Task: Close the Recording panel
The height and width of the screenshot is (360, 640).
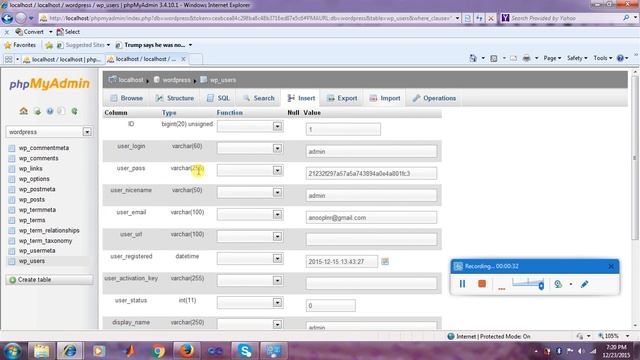Action: click(611, 267)
